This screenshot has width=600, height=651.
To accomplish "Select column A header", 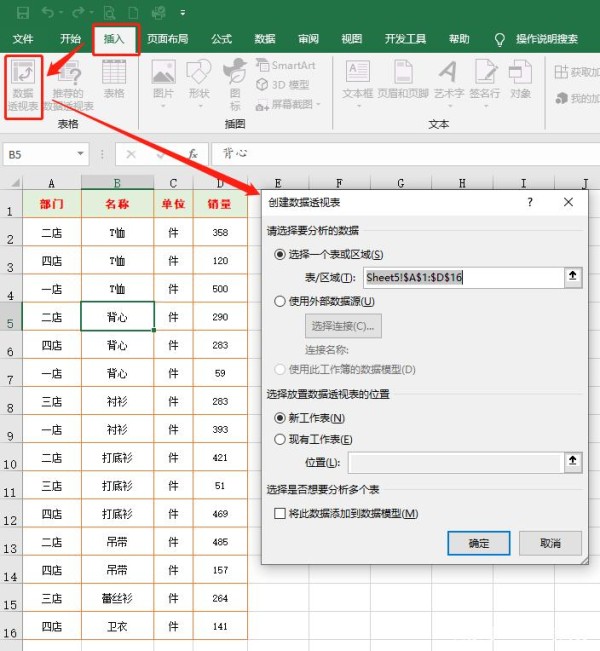I will [51, 183].
